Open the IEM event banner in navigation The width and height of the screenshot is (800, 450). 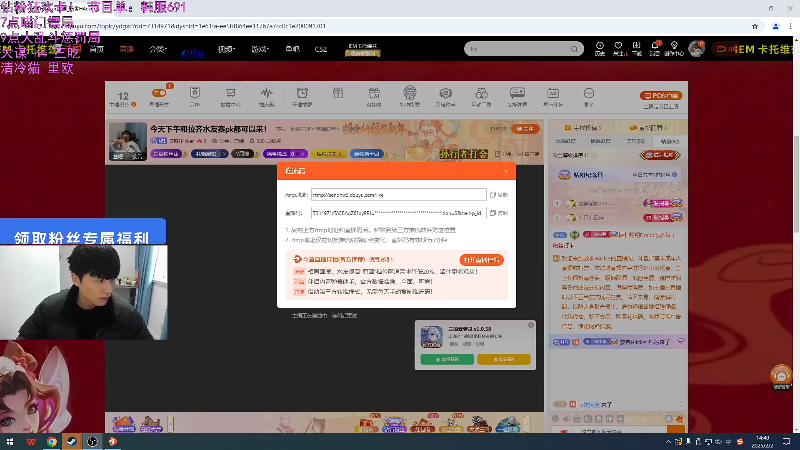363,49
